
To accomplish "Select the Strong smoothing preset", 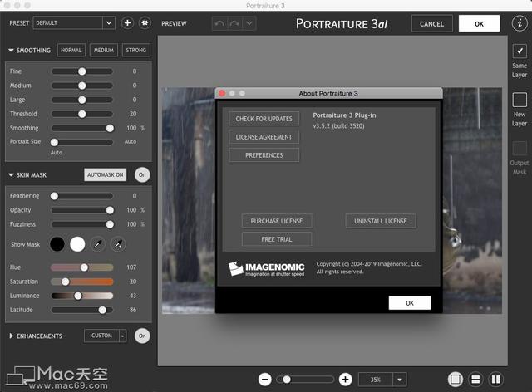I will tap(135, 50).
